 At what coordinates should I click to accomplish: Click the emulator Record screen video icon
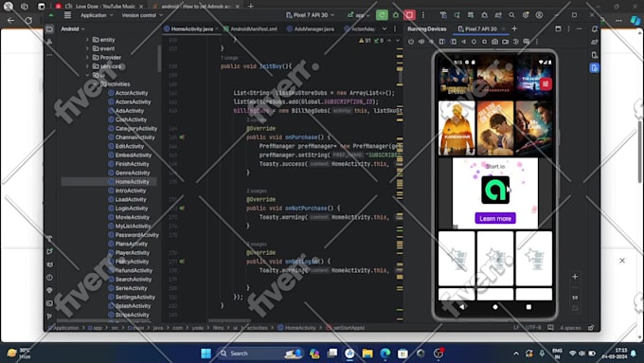[x=505, y=42]
